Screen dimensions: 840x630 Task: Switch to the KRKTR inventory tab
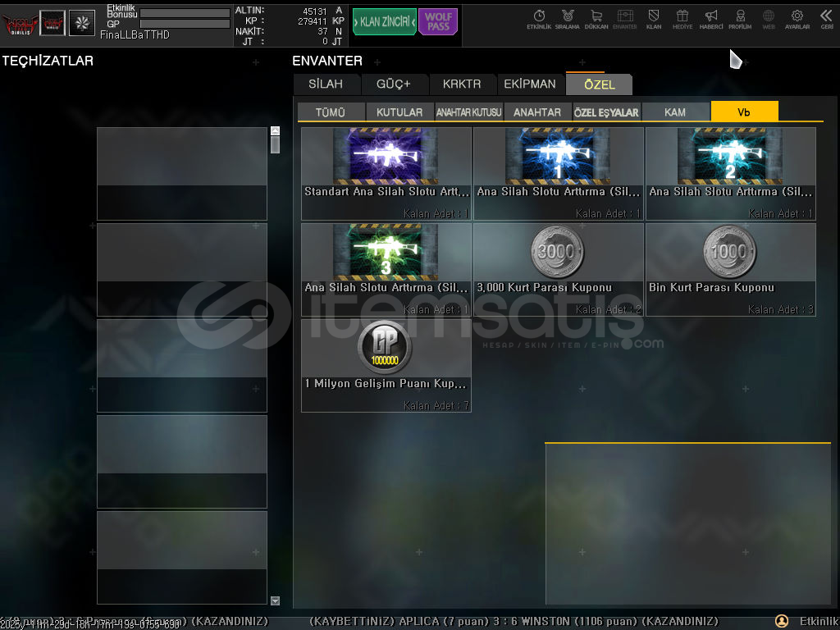tap(462, 84)
